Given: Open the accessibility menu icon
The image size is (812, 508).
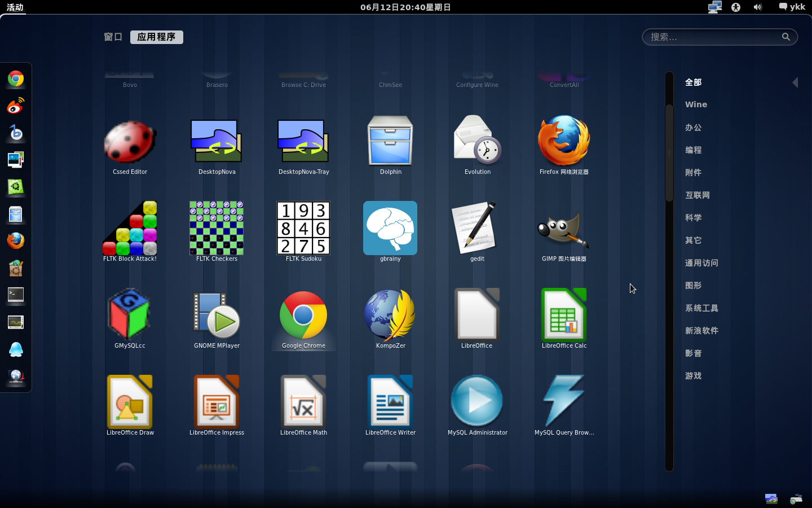Looking at the screenshot, I should click(736, 7).
